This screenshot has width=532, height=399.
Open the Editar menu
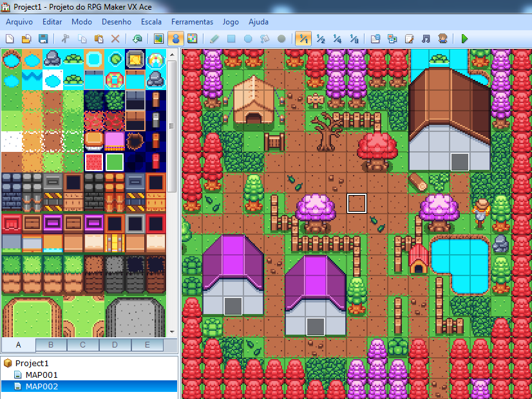[x=52, y=22]
